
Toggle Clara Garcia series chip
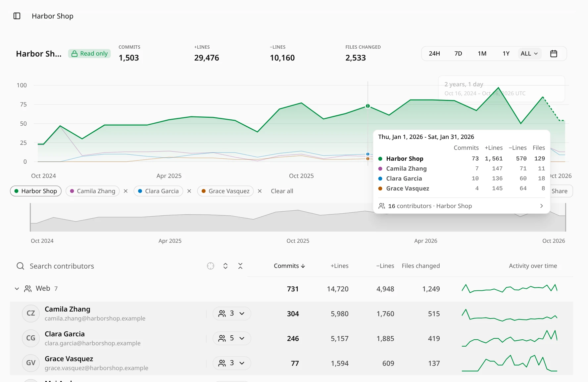coord(158,191)
